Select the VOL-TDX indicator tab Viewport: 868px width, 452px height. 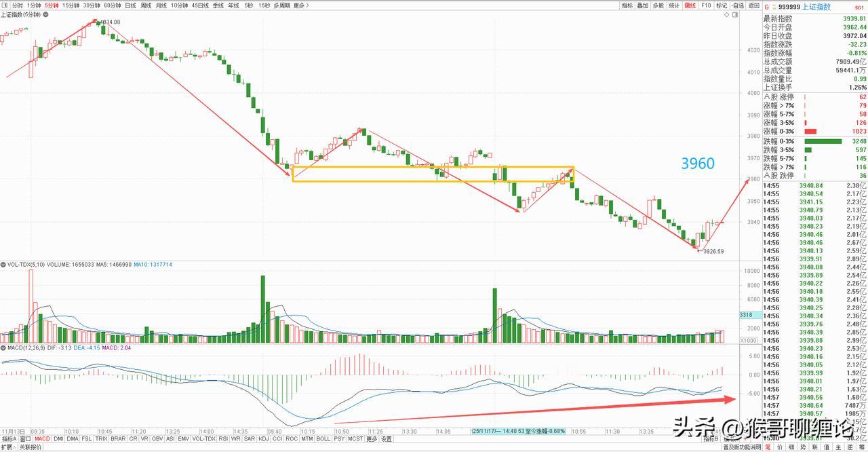[204, 438]
